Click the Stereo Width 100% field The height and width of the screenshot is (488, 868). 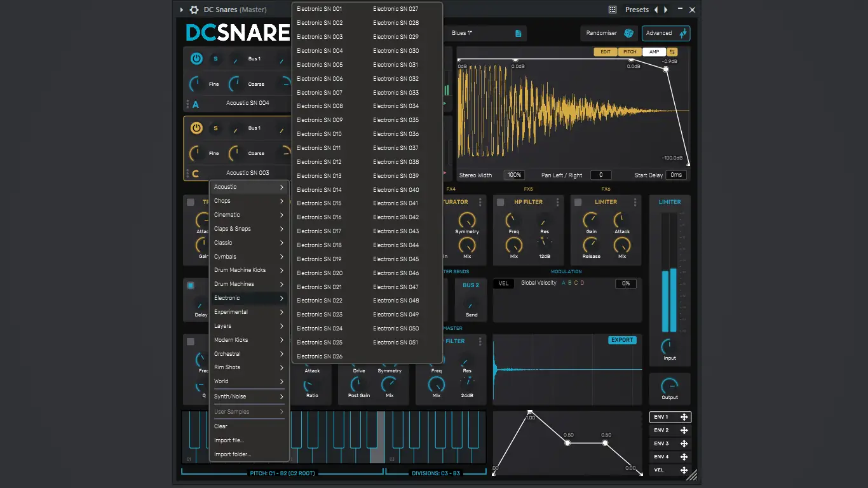coord(514,175)
